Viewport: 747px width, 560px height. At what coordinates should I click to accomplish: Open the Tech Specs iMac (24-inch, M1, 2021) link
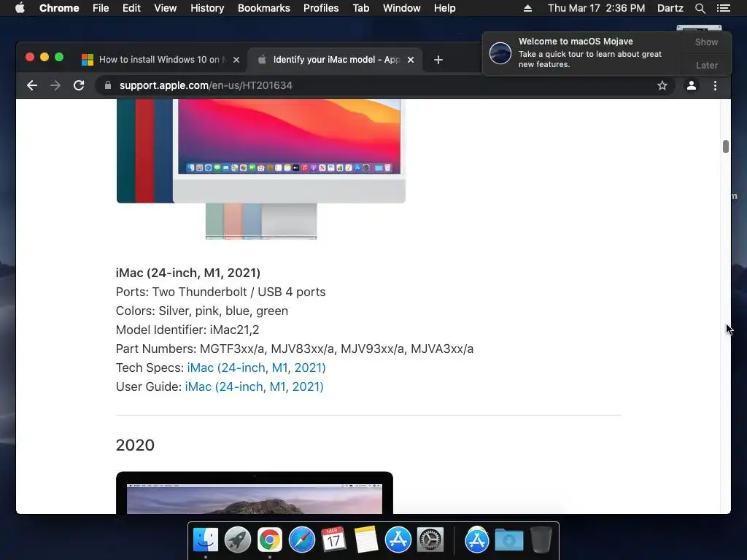coord(256,367)
